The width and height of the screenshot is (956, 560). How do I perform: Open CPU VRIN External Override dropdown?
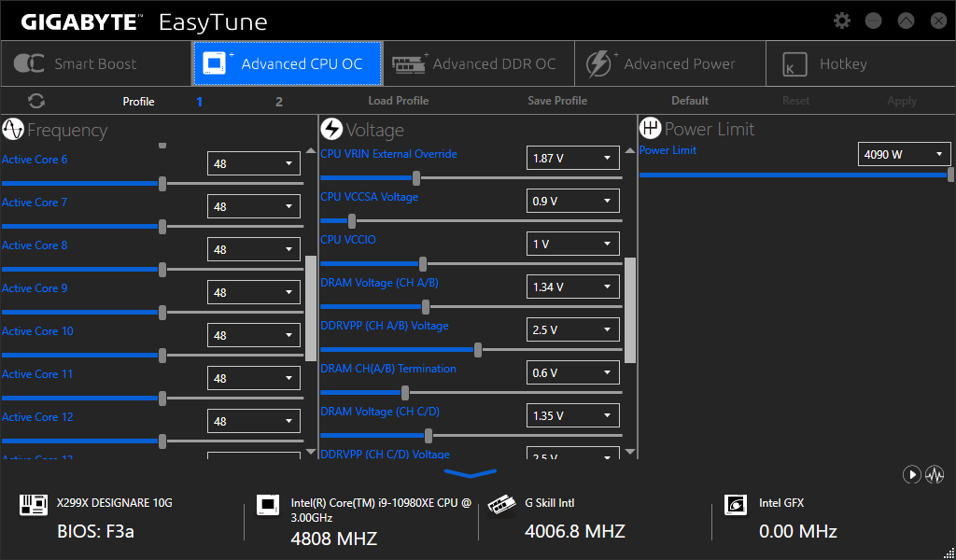(573, 158)
